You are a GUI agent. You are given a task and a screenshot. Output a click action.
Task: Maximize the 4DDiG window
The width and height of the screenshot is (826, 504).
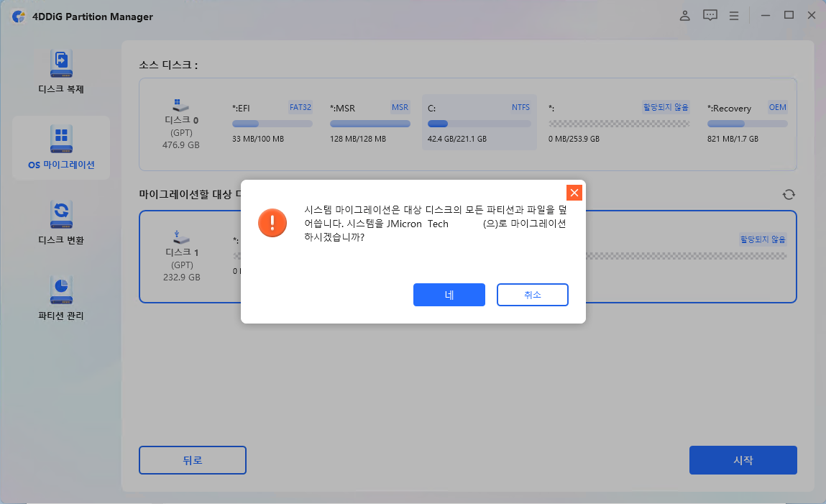[789, 15]
